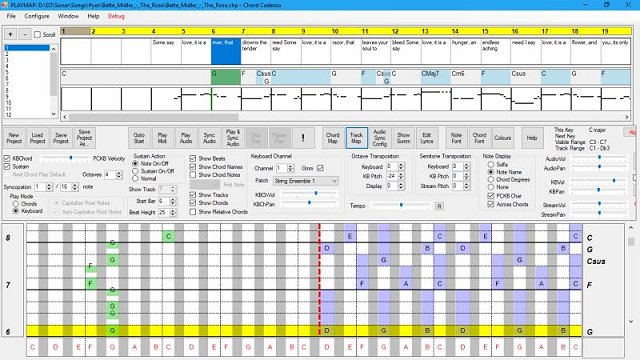Open the Colours settings
The width and height of the screenshot is (640, 360).
coord(502,138)
